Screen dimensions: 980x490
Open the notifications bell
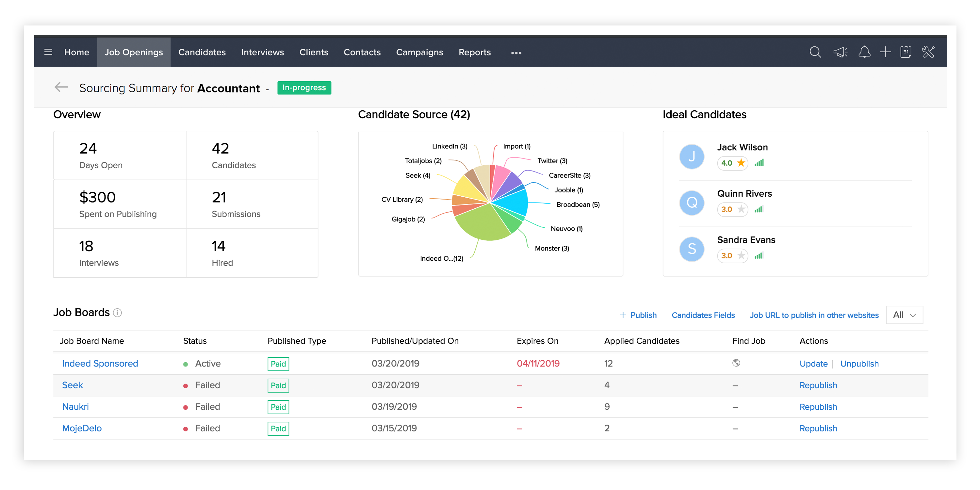click(864, 52)
